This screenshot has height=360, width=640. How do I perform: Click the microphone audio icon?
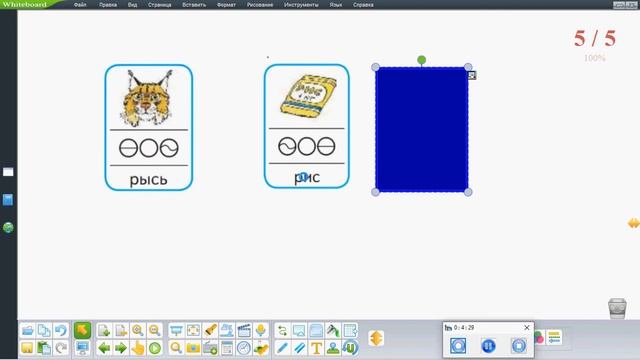click(260, 330)
